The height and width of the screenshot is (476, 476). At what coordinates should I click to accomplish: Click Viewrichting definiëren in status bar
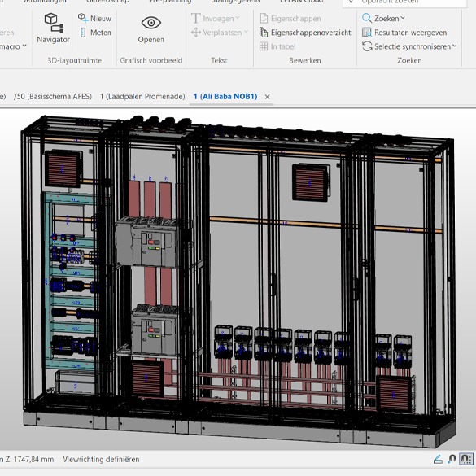point(101,459)
